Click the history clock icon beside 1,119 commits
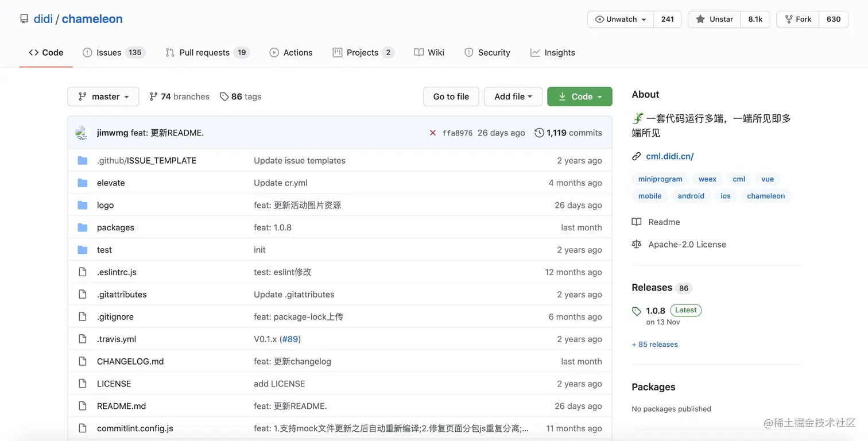Image resolution: width=868 pixels, height=441 pixels. 539,133
